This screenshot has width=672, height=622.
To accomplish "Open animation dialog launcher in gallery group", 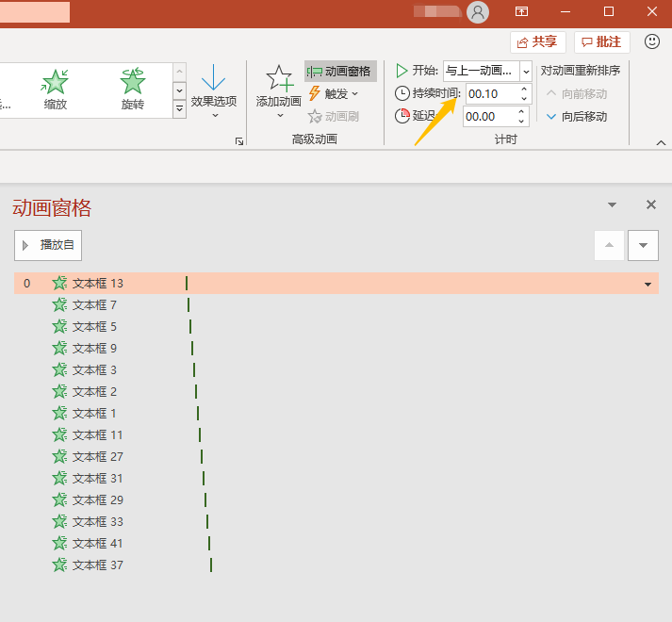I will coord(239,141).
